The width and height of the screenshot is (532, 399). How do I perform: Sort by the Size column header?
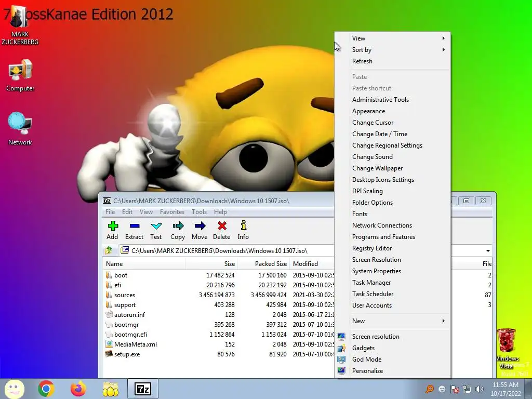click(x=212, y=263)
